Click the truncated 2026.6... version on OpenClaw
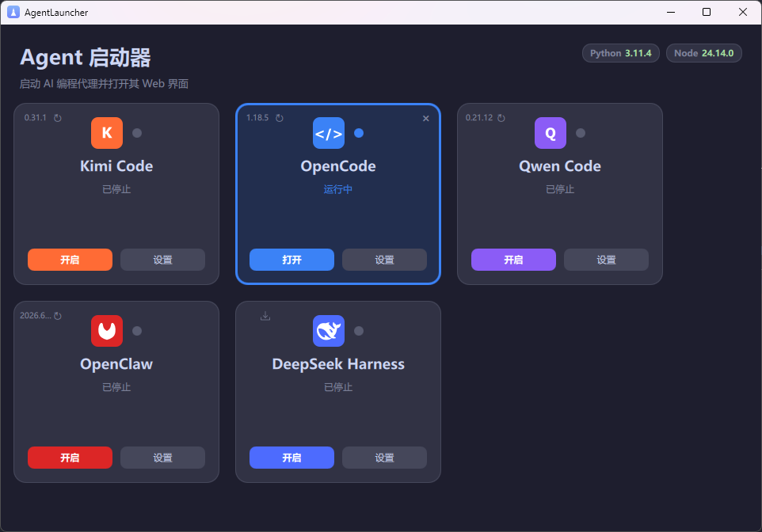 [x=36, y=315]
